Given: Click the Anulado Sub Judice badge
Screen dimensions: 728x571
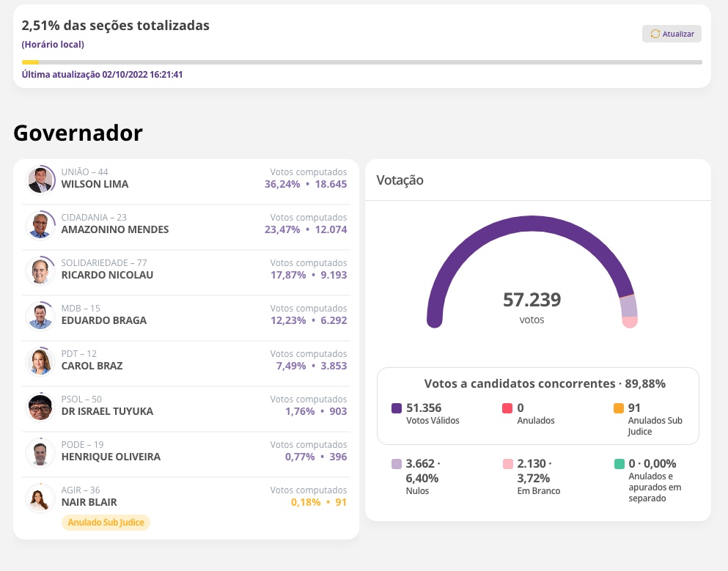Looking at the screenshot, I should (106, 522).
